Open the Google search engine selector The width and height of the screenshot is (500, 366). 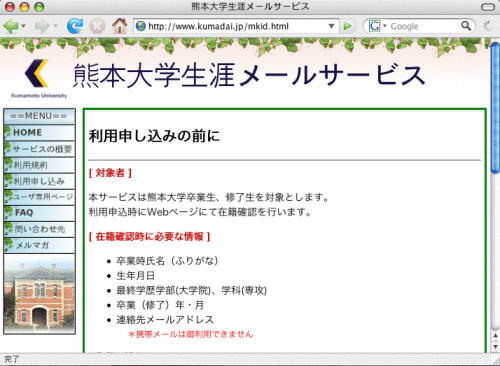click(377, 26)
